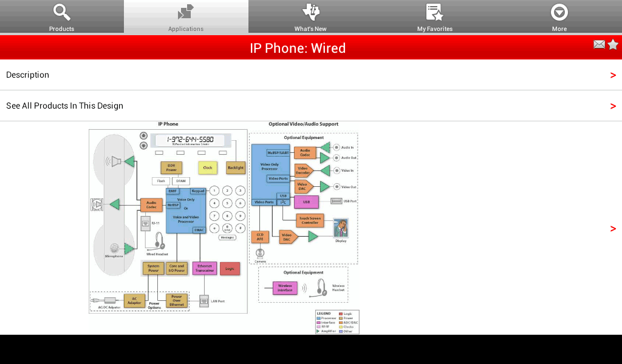Toggle the favorite star in the title bar
The width and height of the screenshot is (622, 364).
[613, 44]
